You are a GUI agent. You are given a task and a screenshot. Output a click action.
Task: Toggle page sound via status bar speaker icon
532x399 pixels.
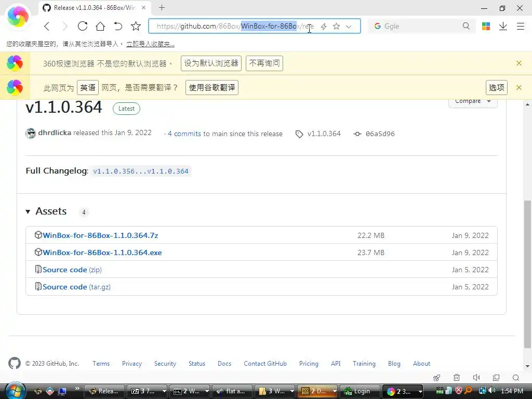coord(476,378)
